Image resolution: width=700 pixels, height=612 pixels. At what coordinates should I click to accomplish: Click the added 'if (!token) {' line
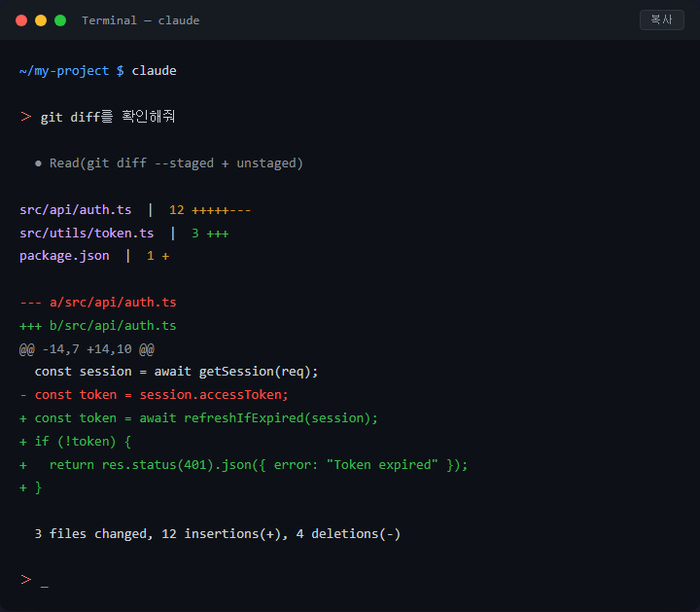(76, 442)
